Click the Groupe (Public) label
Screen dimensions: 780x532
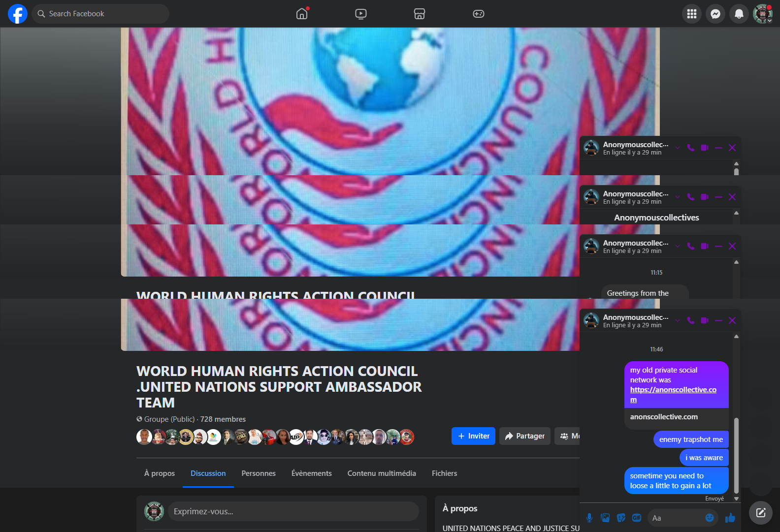[169, 419]
